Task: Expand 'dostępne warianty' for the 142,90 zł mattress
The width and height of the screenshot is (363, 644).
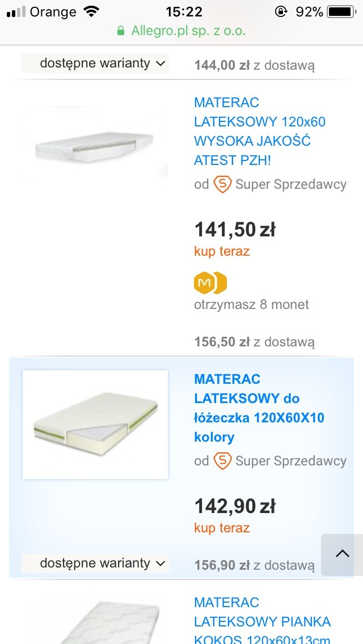Action: [95, 563]
